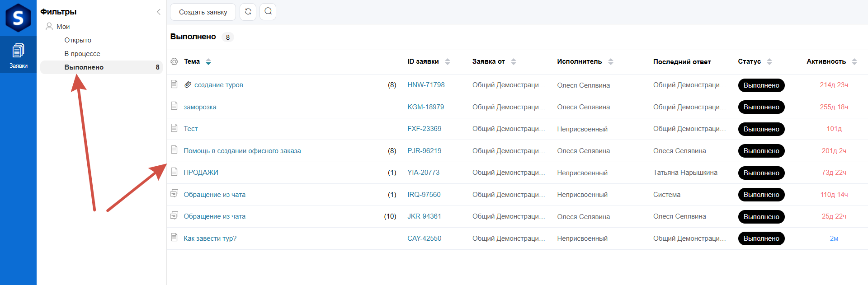868x285 pixels.
Task: Open ticket Помощь в создании офисного заказа
Action: click(x=242, y=151)
